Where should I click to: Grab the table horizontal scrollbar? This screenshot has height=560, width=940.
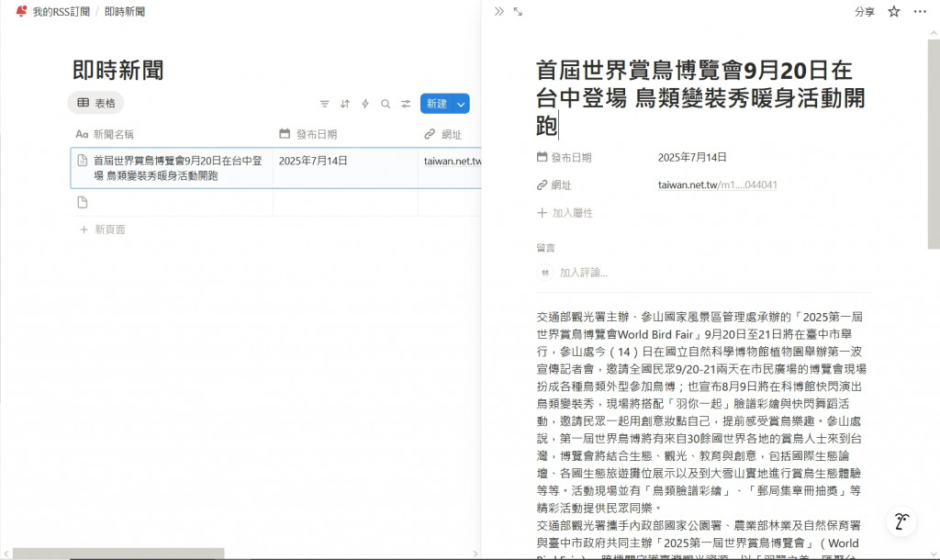click(118, 554)
